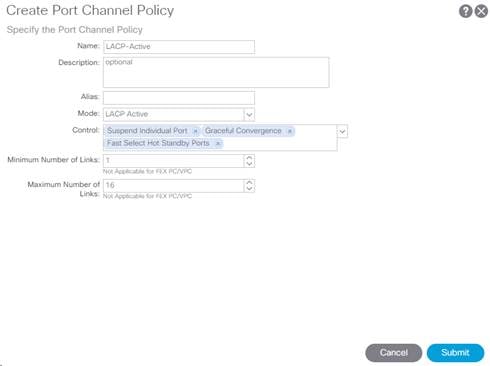Increase the Minimum Number of Links value
This screenshot has height=366, width=490.
(249, 158)
